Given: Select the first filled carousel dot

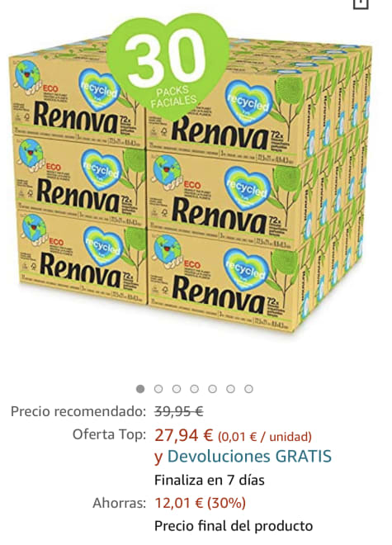Looking at the screenshot, I should pos(140,389).
